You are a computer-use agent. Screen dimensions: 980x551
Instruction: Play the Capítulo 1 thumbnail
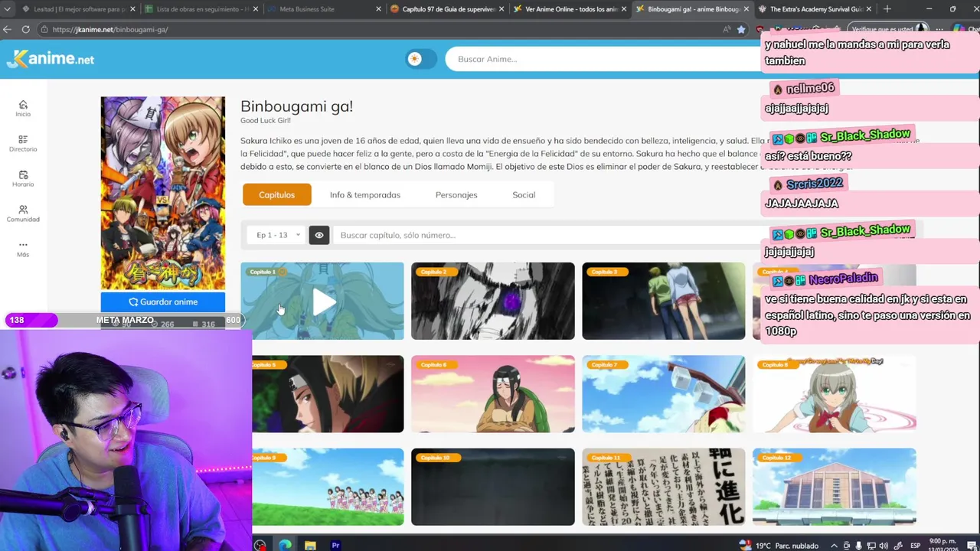pos(322,301)
